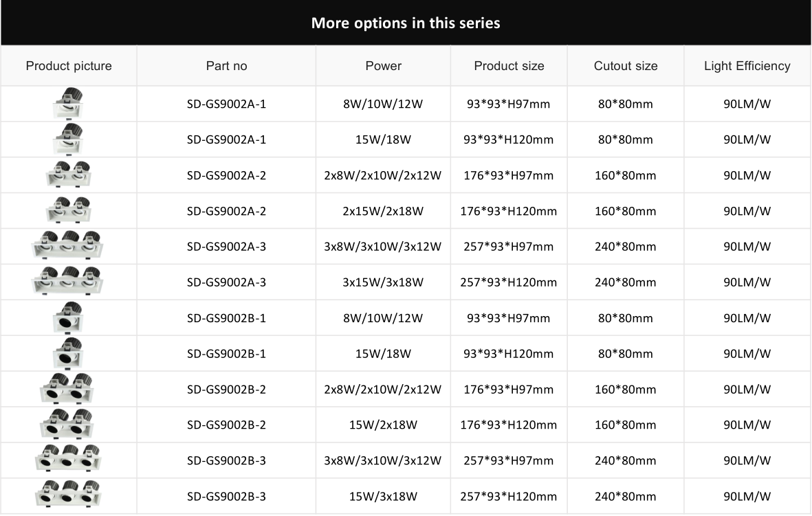Viewport: 812px width, 516px height.
Task: Click the product picture of SD-GS9002A-1 8W/10W/12W
Action: [68, 104]
